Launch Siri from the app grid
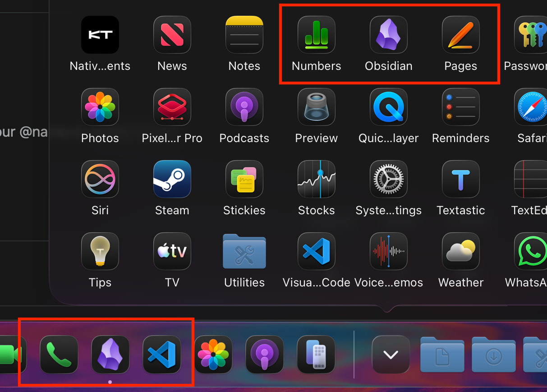Viewport: 547px width, 392px height. point(100,180)
